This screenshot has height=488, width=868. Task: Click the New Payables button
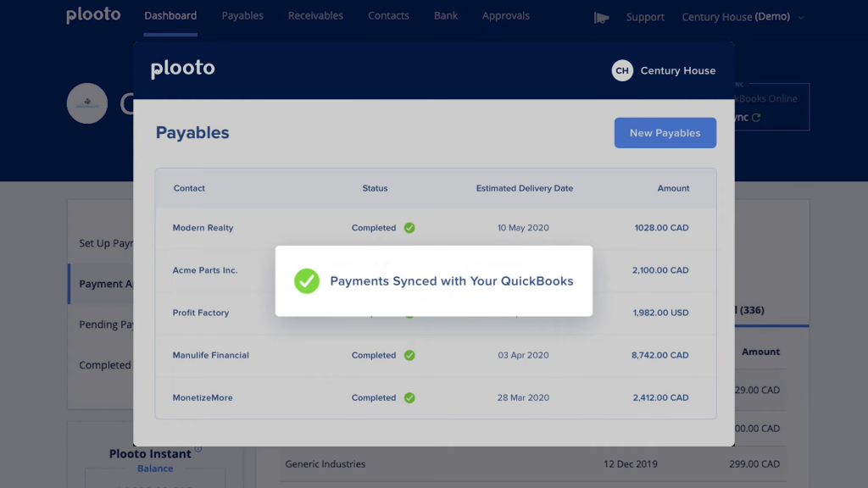pos(665,133)
